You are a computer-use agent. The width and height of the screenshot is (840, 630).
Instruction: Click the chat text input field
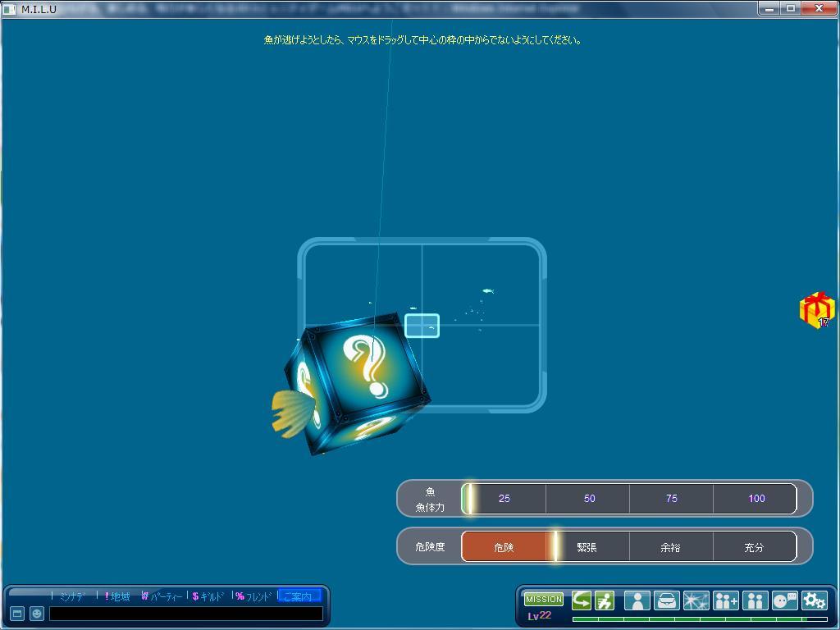coord(186,614)
